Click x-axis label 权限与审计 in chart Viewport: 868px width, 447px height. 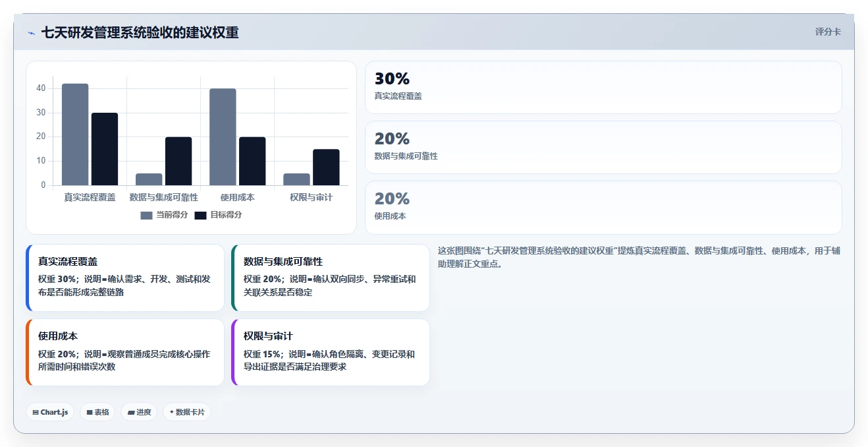(x=312, y=197)
